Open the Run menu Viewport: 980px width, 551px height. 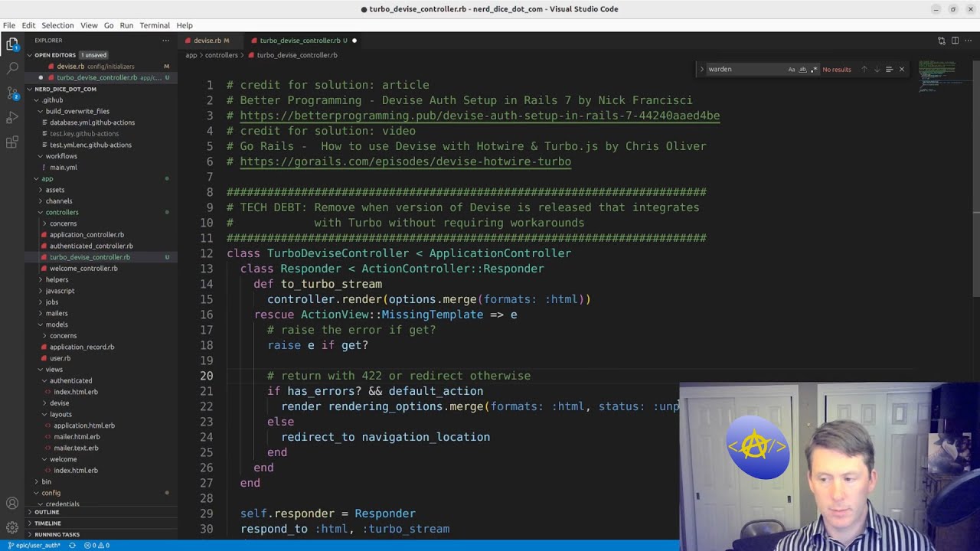point(126,25)
